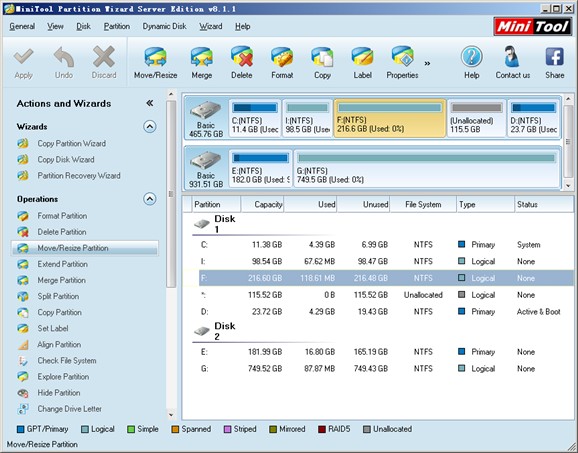Select the Merge toolbar icon
The width and height of the screenshot is (578, 453).
(x=201, y=57)
